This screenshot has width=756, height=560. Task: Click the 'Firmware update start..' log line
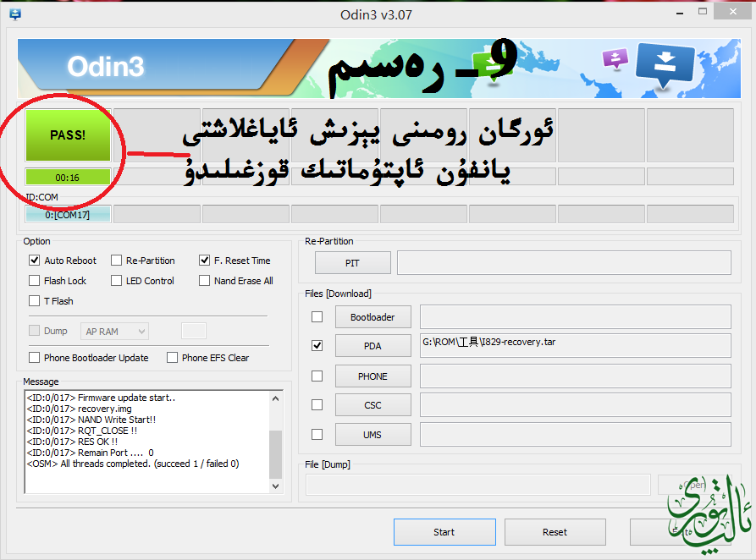tap(101, 398)
